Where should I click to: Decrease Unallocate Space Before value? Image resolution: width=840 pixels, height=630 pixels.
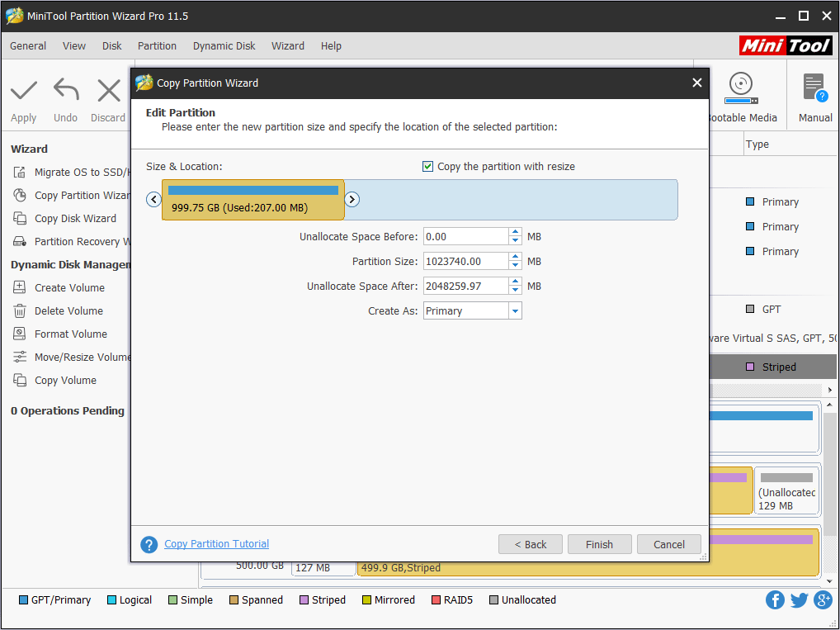[x=515, y=241]
